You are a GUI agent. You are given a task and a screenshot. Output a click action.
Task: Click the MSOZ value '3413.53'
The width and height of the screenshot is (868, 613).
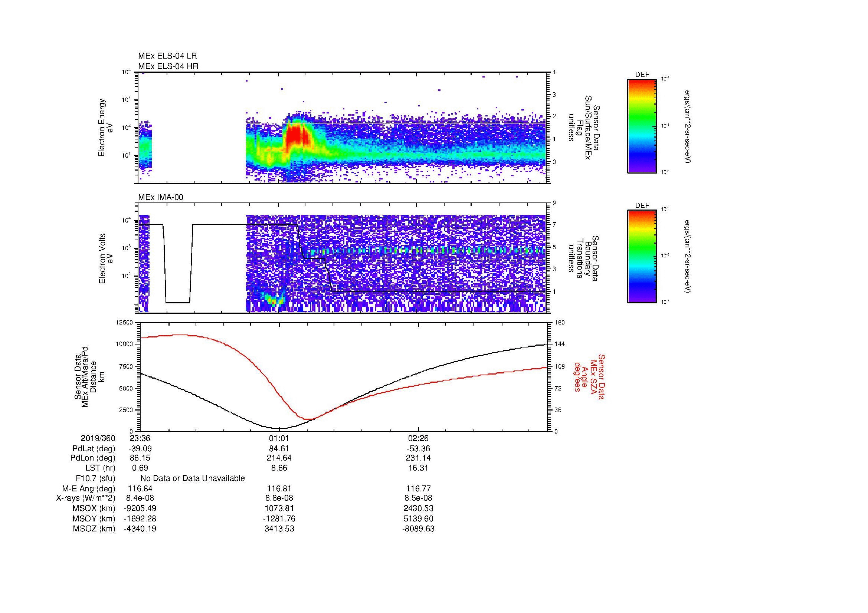click(279, 528)
